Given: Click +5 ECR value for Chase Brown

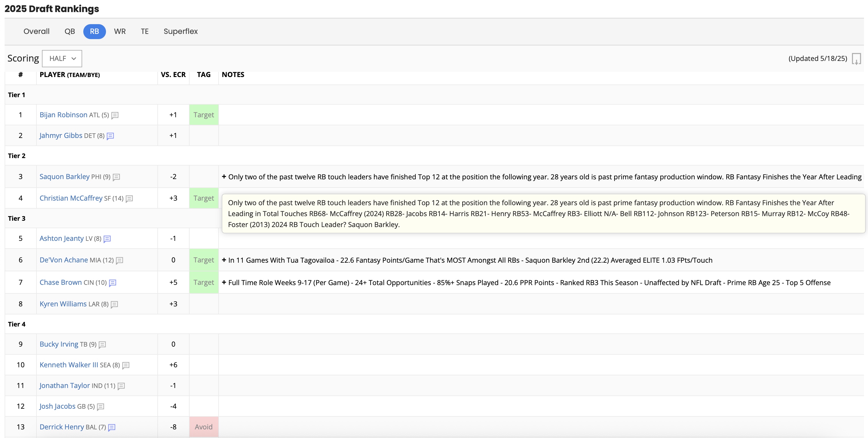Looking at the screenshot, I should coord(173,282).
